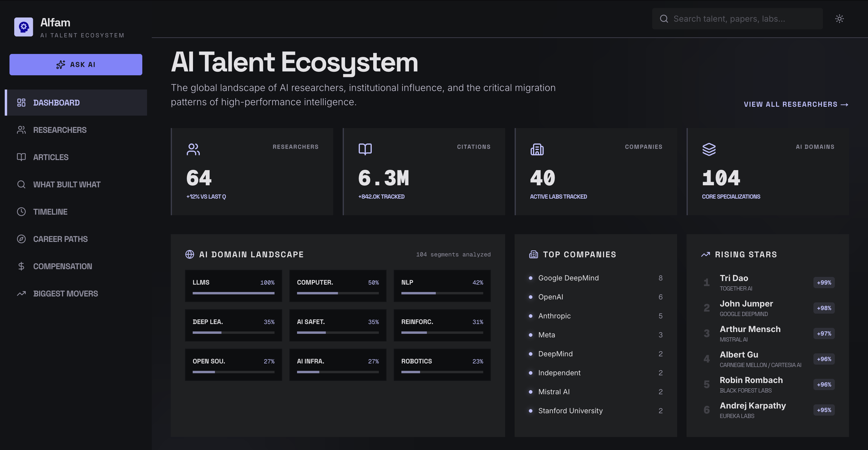Click the Citations book icon
The height and width of the screenshot is (450, 868).
[x=365, y=149]
